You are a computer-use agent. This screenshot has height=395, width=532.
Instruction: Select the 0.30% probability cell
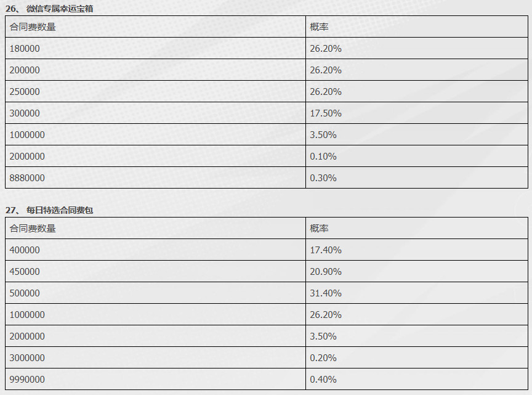coord(417,177)
